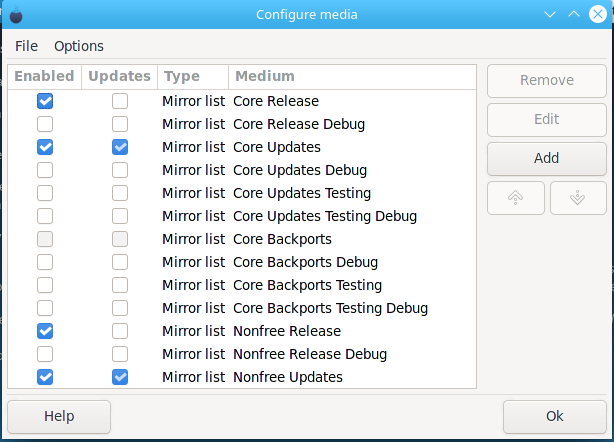Enable the Nonfree Release Debug medium

pos(45,354)
